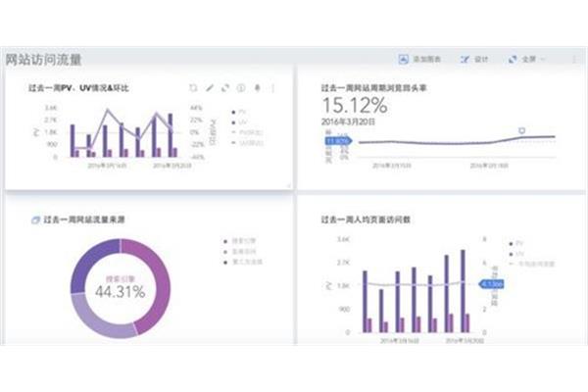Click the icon beside 过去一周网站流量来源 title
Viewport: 588px width, 392px height.
(35, 220)
